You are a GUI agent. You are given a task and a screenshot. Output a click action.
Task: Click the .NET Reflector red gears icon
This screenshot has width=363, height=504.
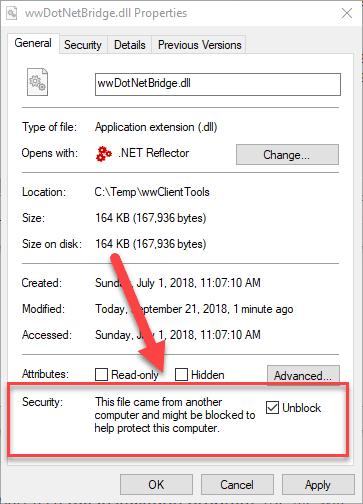point(104,154)
